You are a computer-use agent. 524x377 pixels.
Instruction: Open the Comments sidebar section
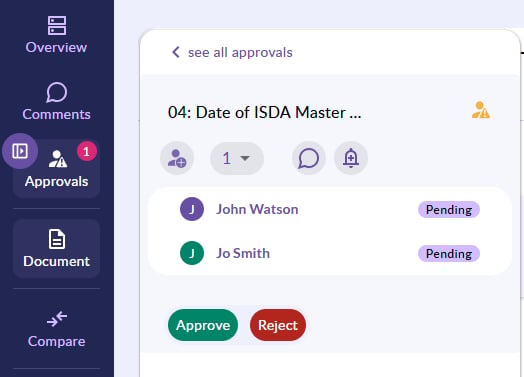[56, 101]
